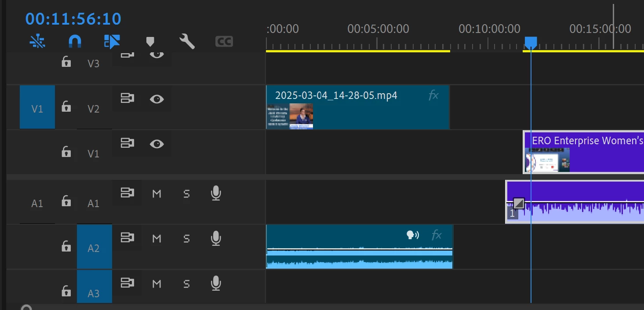This screenshot has height=310, width=644.
Task: Click the fade-in transition icon on A1 clip
Action: pyautogui.click(x=519, y=203)
